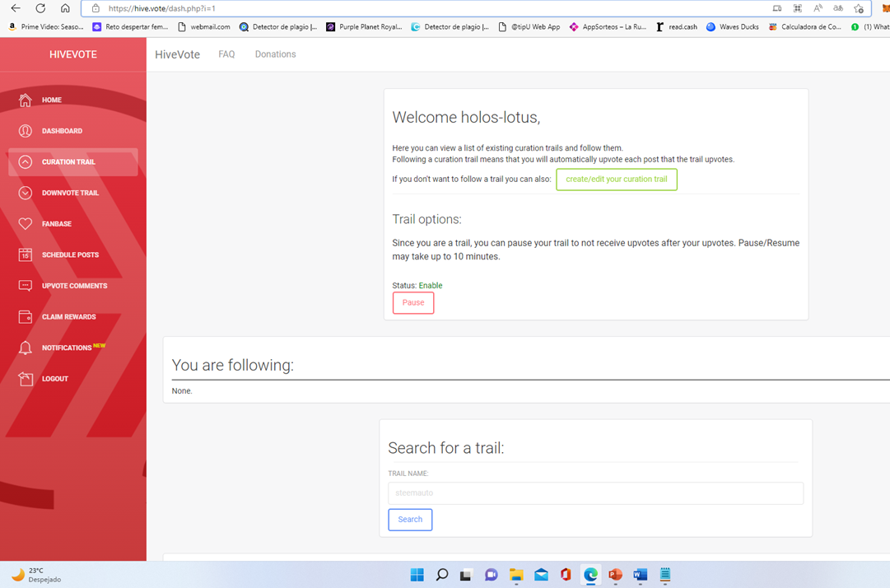This screenshot has width=890, height=588.
Task: Click the lock icon in address bar
Action: coord(96,8)
